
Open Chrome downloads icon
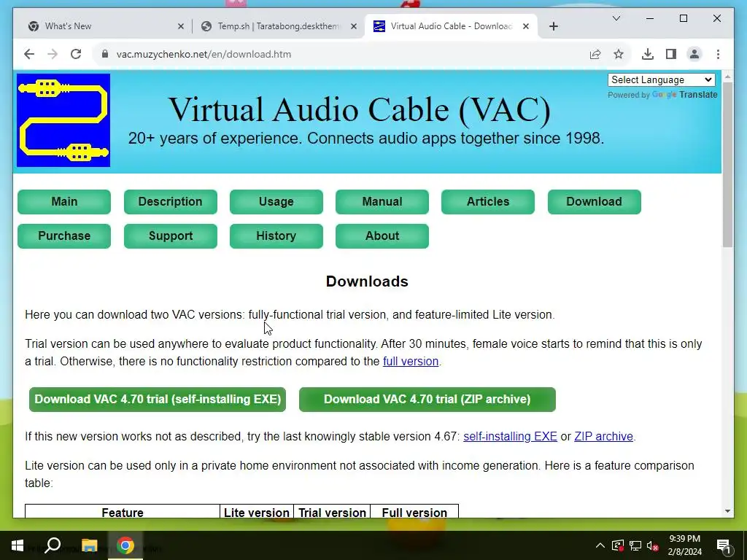pos(648,54)
